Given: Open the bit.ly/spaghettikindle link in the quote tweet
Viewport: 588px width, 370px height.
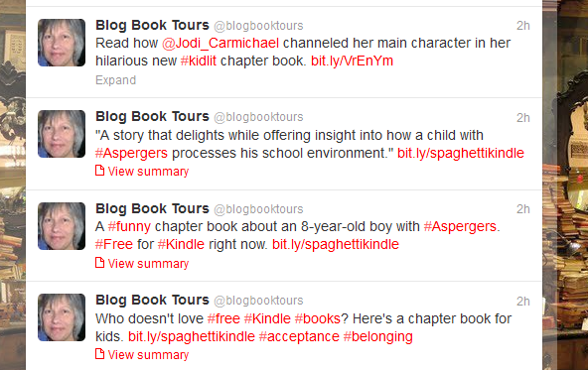Looking at the screenshot, I should tap(461, 153).
